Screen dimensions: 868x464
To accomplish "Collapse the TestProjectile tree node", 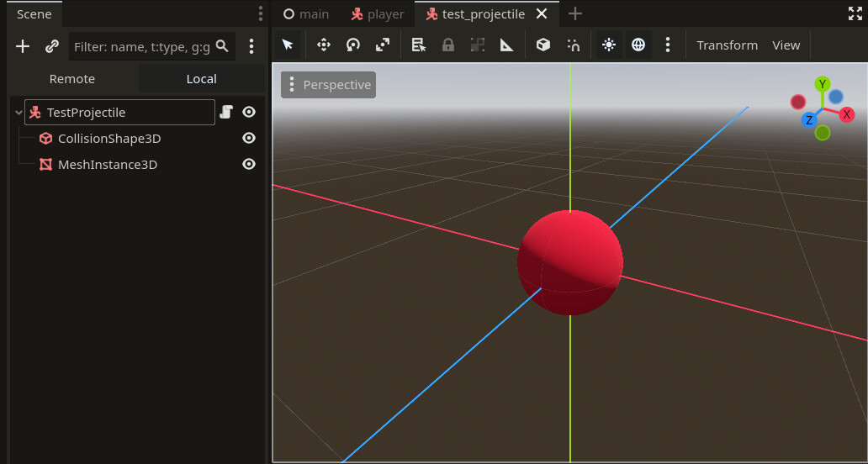I will pyautogui.click(x=19, y=113).
